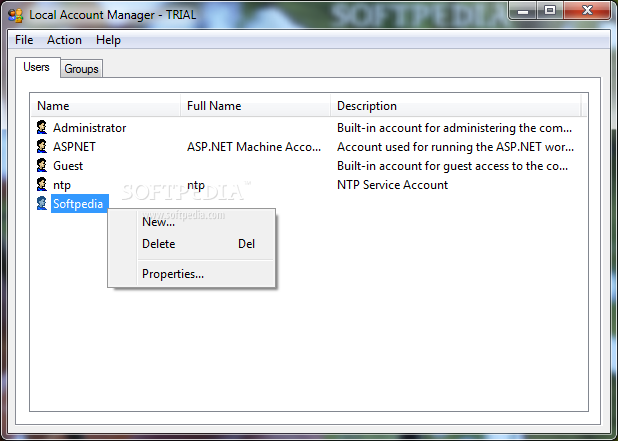Sort by the Full Name column header
The image size is (618, 441).
tap(255, 106)
